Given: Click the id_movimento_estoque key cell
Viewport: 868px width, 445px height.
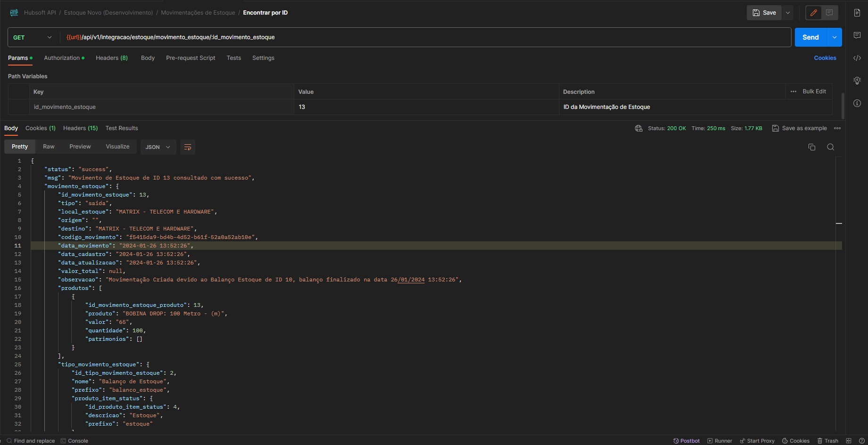Looking at the screenshot, I should pos(161,107).
